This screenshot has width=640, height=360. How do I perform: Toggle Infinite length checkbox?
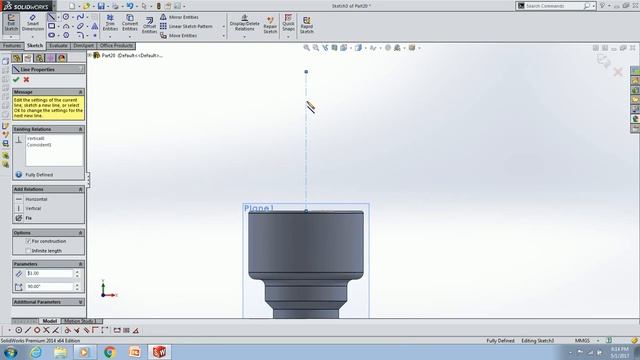pyautogui.click(x=28, y=251)
